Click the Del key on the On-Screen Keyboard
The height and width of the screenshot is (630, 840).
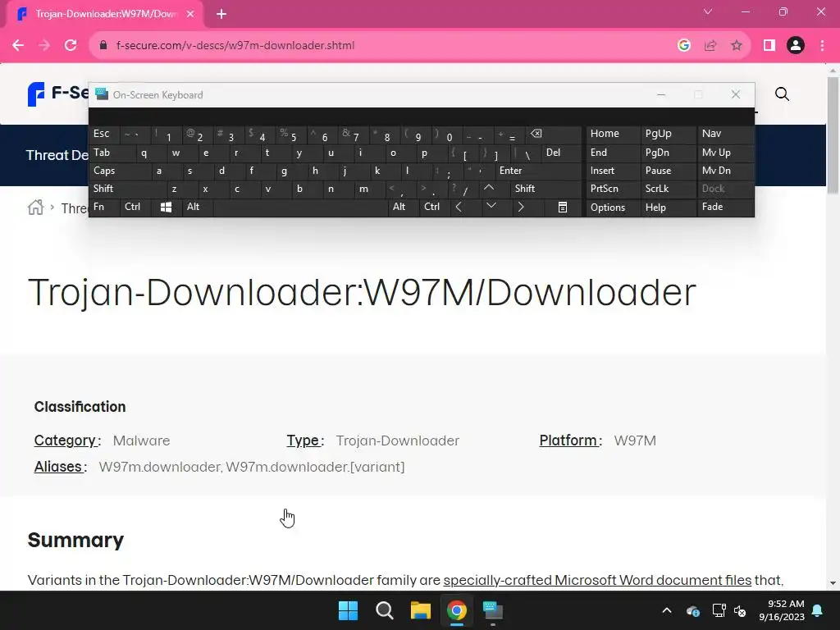561,153
